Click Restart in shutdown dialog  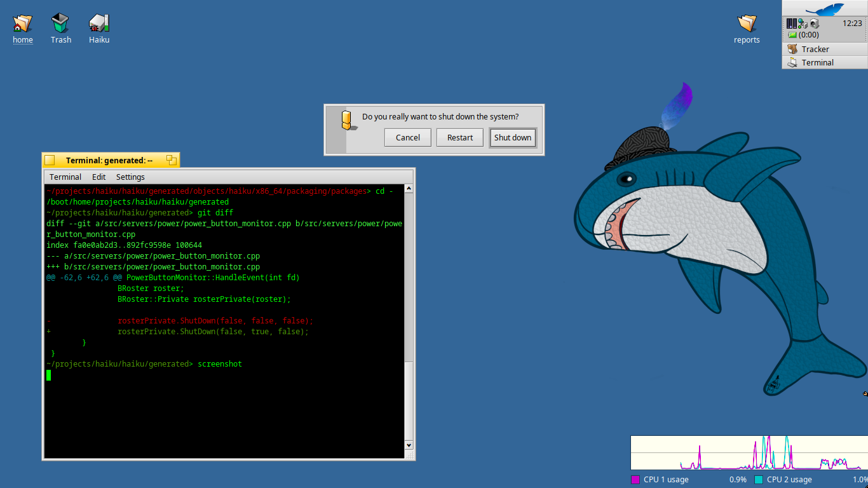(460, 137)
